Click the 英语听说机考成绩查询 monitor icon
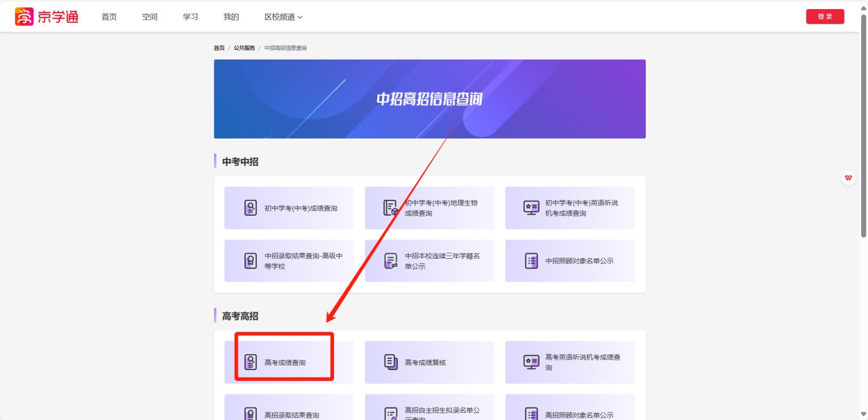868x420 pixels. (531, 208)
